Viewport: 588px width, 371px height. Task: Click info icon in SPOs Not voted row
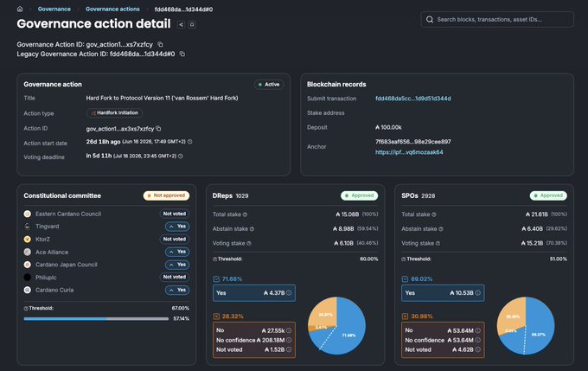(477, 349)
